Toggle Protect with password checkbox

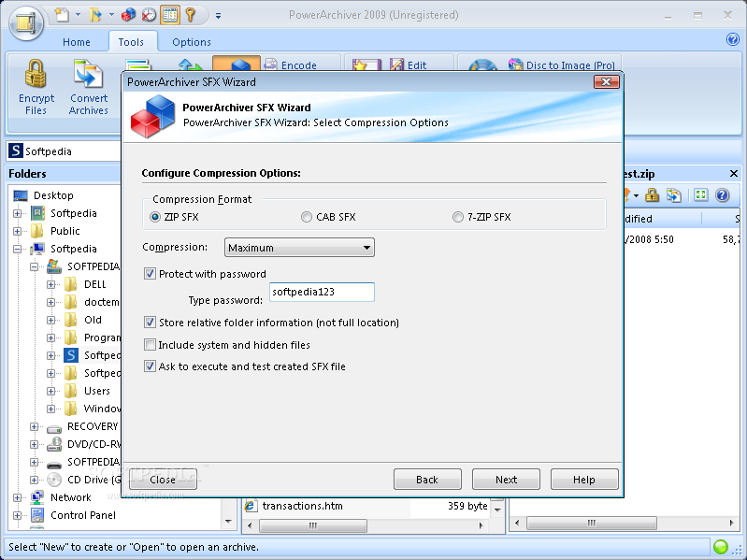[x=150, y=273]
